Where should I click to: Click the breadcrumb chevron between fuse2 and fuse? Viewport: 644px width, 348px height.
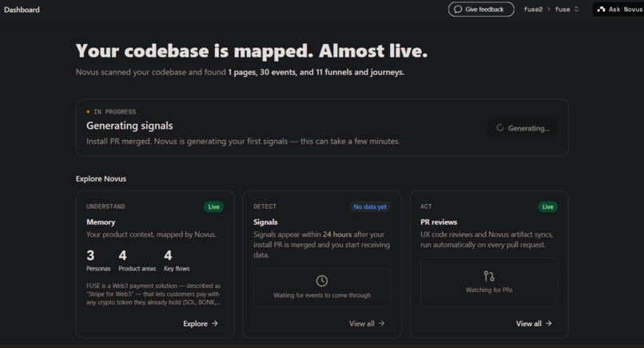coord(549,9)
